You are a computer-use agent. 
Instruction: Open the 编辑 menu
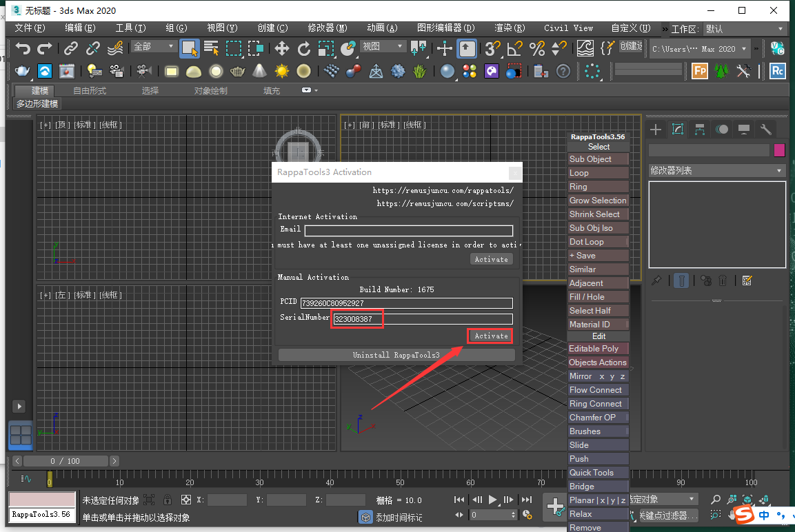80,28
